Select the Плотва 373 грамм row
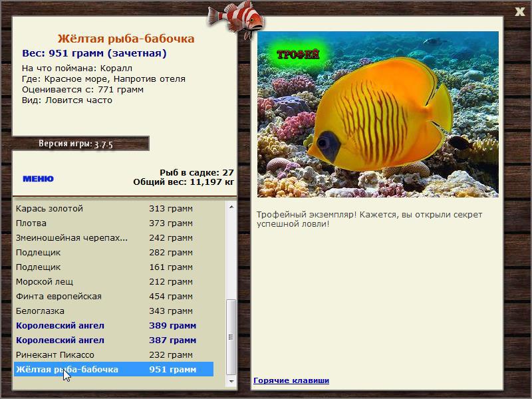 (x=114, y=223)
